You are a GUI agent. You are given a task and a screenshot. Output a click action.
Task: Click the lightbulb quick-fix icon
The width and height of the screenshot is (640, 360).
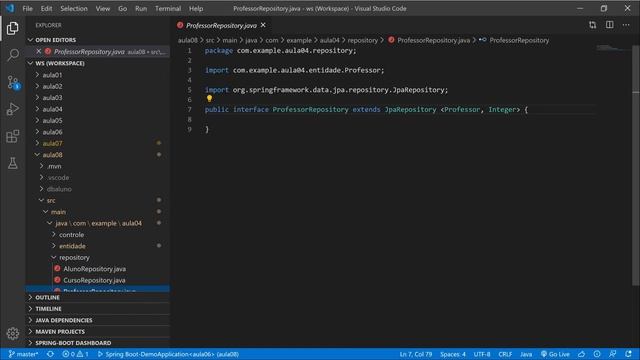(209, 98)
